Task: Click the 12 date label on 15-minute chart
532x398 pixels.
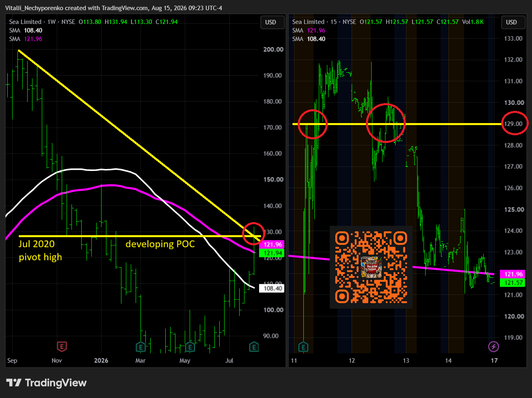Action: coord(352,360)
